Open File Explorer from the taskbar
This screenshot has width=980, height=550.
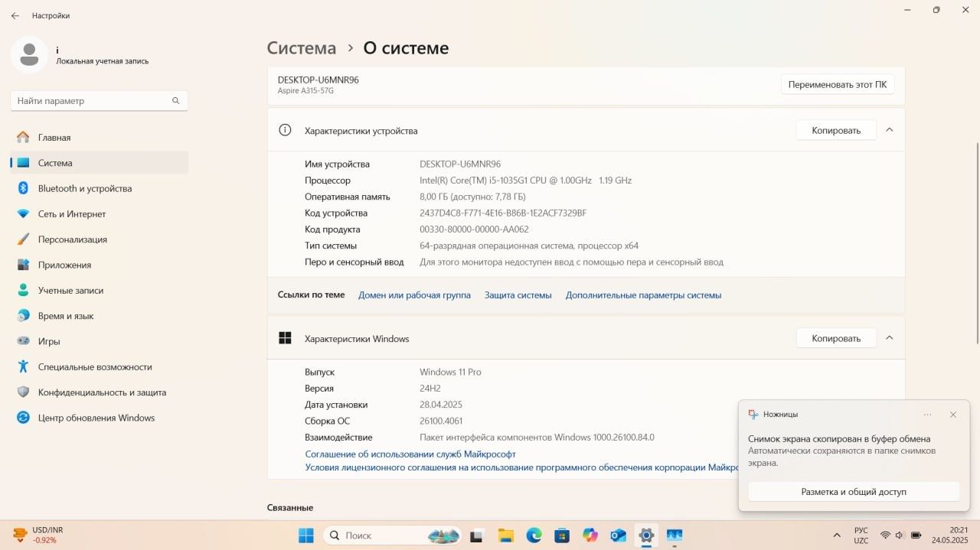tap(505, 535)
